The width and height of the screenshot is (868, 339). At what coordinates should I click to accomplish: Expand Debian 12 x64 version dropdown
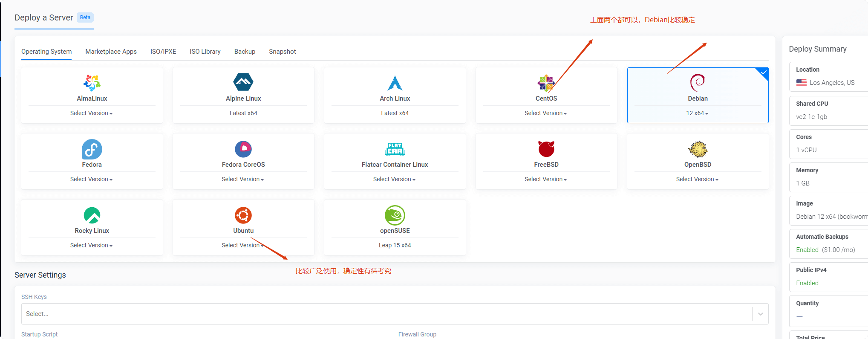pyautogui.click(x=697, y=113)
